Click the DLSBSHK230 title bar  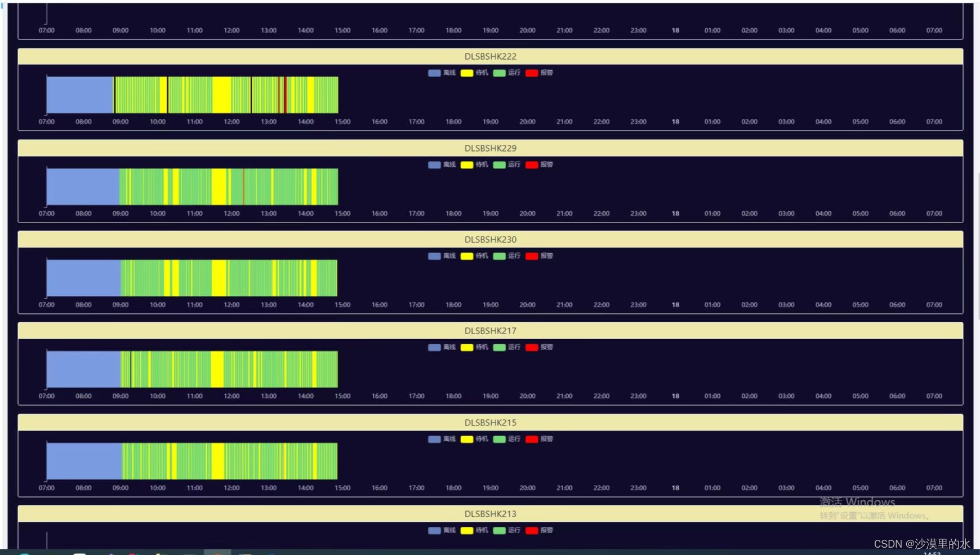[x=491, y=239]
